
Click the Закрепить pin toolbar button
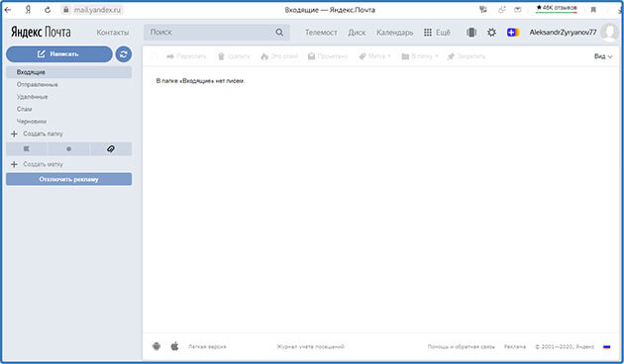coord(467,56)
